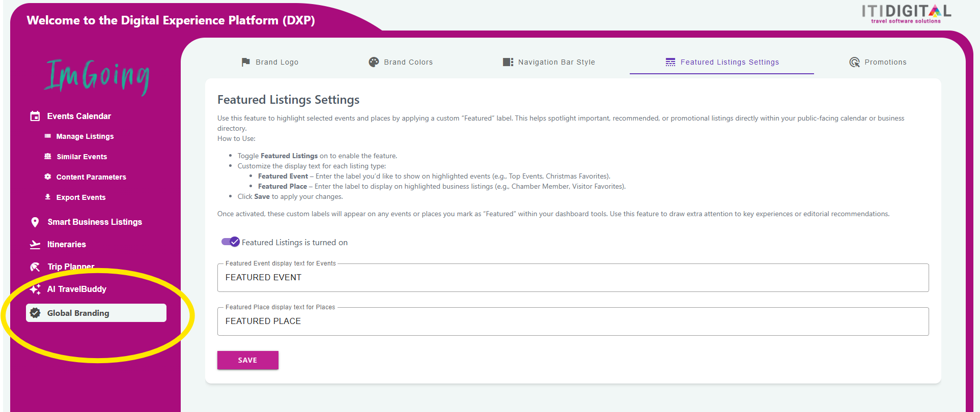Viewport: 980px width, 412px height.
Task: Click the Content Parameters gear icon
Action: [48, 177]
